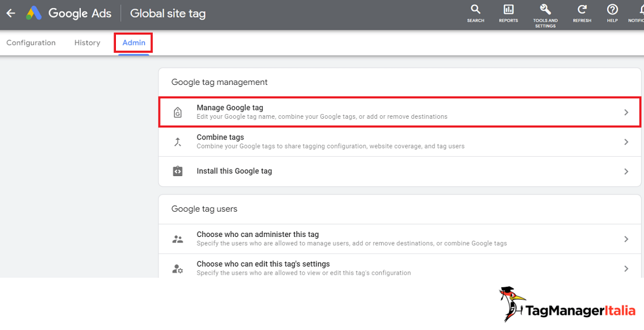
Task: Open Manage Google tag
Action: click(x=400, y=112)
